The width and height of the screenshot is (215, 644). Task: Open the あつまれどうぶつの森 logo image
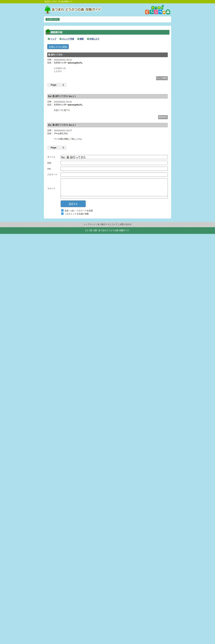(158, 10)
